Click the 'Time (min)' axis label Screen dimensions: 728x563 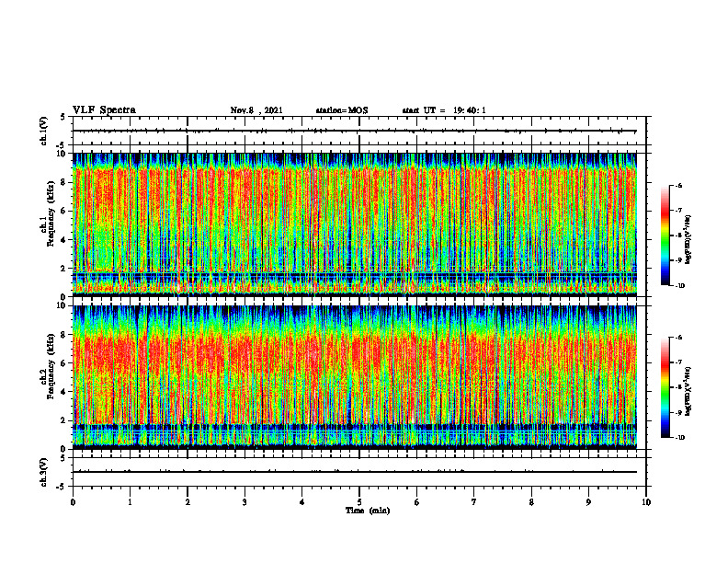(x=368, y=511)
